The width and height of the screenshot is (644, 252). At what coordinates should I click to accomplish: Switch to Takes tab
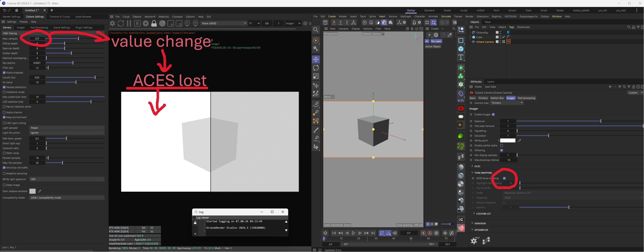tap(487, 22)
